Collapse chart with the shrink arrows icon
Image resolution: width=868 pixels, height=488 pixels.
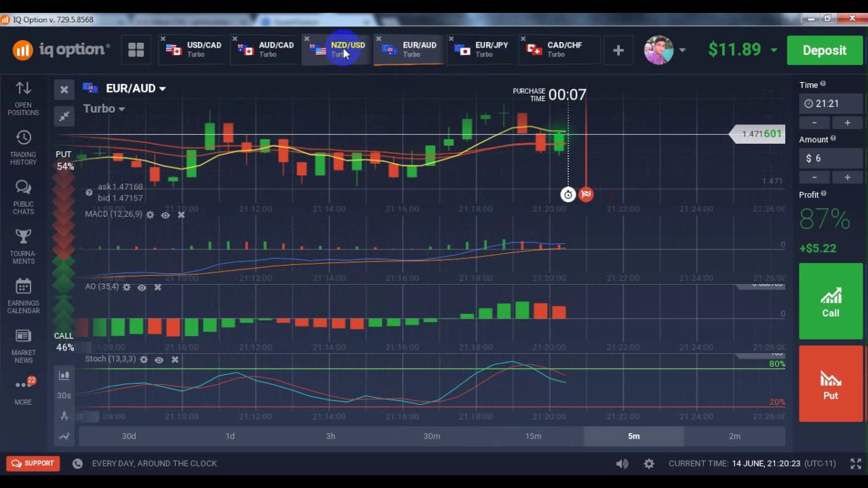[x=64, y=117]
